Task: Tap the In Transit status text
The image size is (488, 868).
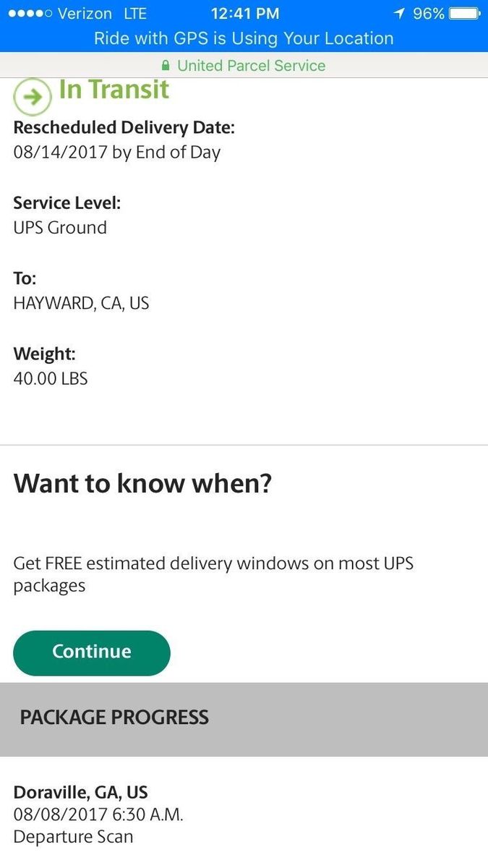Action: (114, 90)
